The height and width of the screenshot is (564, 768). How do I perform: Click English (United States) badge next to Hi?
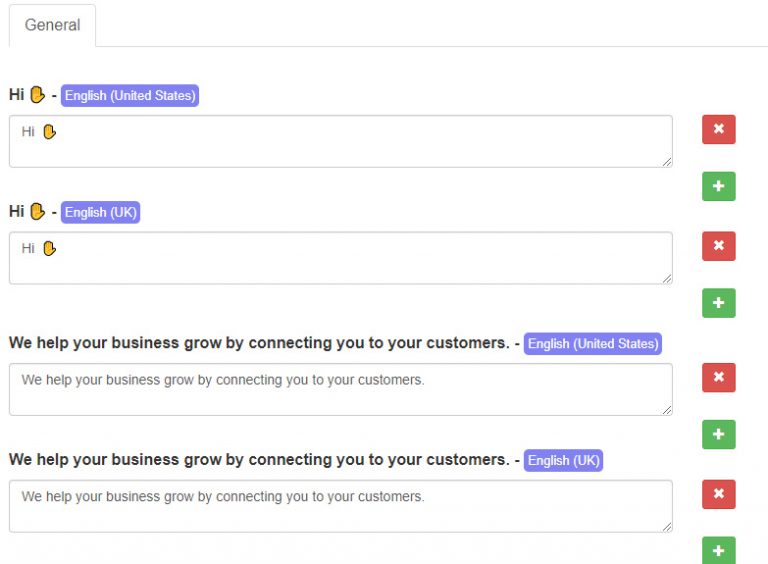coord(130,95)
